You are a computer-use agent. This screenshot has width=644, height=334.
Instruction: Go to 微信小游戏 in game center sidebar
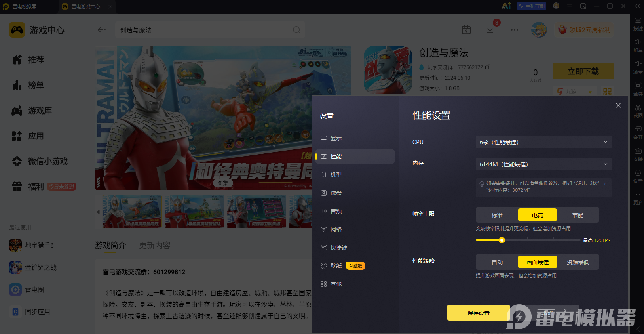pyautogui.click(x=40, y=161)
